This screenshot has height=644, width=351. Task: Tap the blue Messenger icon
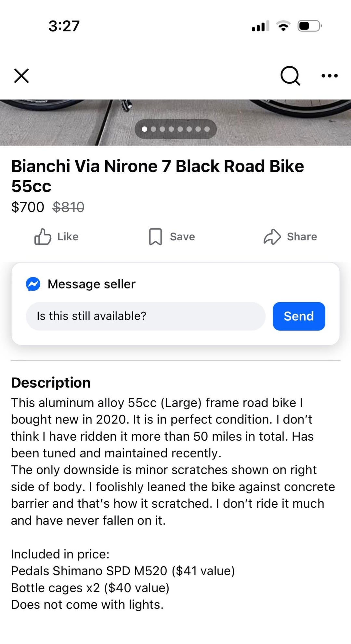tap(33, 284)
